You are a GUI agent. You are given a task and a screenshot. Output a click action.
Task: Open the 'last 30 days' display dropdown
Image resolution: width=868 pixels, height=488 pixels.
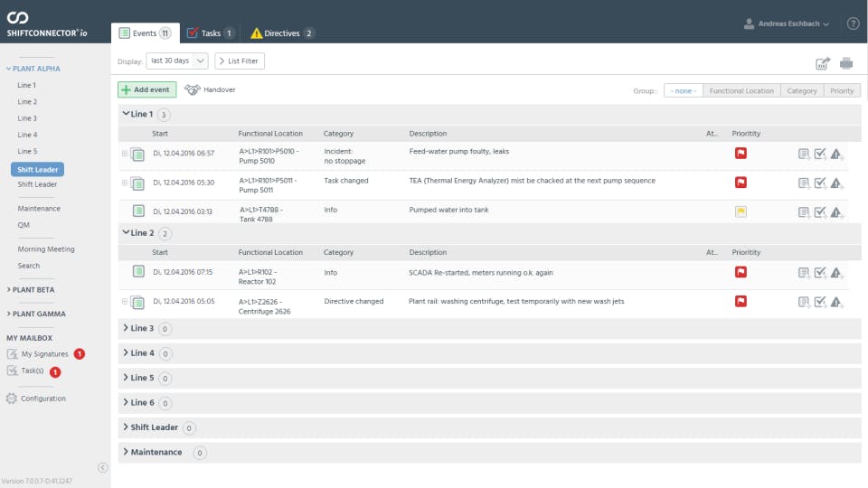tap(177, 61)
